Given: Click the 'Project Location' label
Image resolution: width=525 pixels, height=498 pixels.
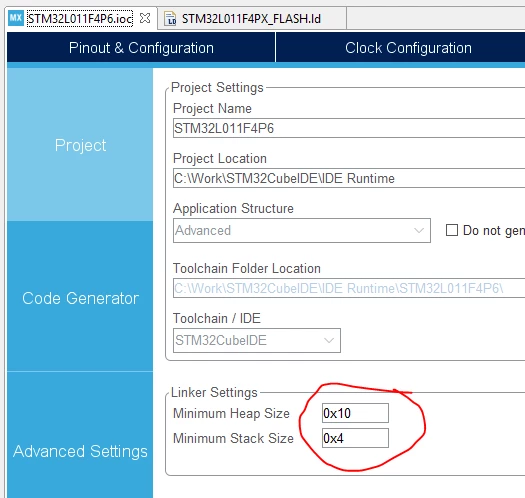Looking at the screenshot, I should tap(220, 158).
